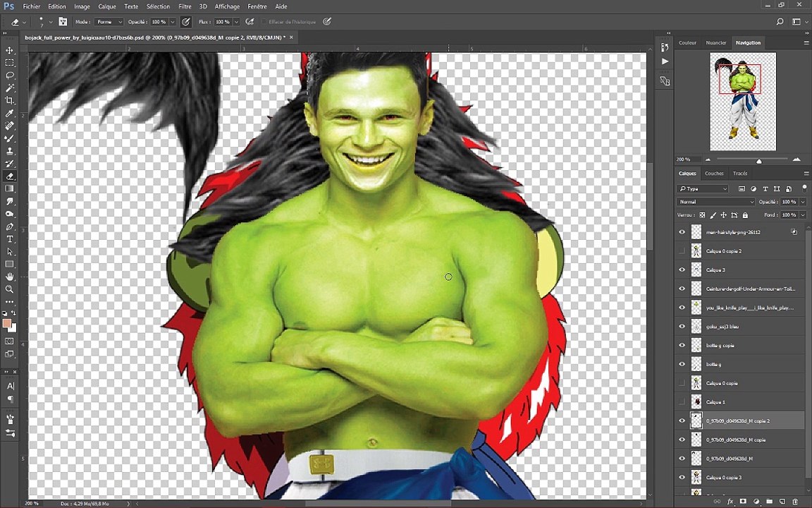Click the add layer style fx icon
The height and width of the screenshot is (508, 812).
pyautogui.click(x=730, y=502)
